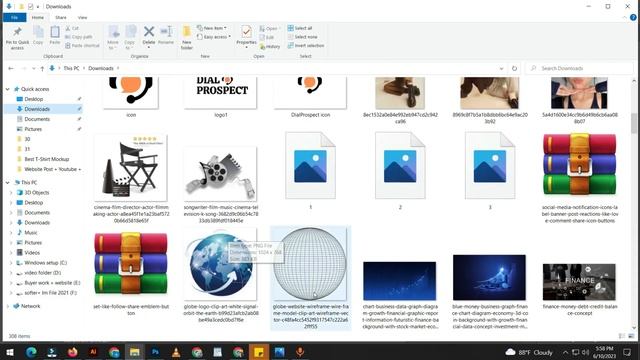Click the red Delete icon
The width and height of the screenshot is (640, 360).
(x=149, y=32)
